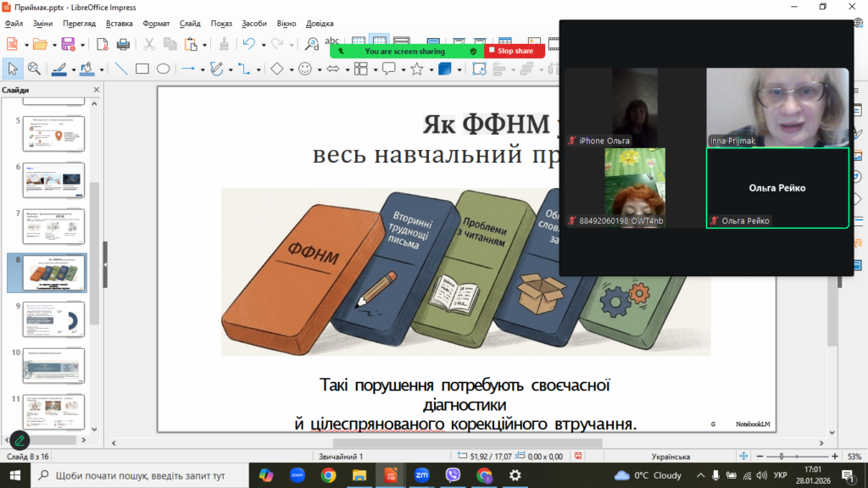Pick the Insert Line tool
The image size is (868, 488).
[120, 69]
